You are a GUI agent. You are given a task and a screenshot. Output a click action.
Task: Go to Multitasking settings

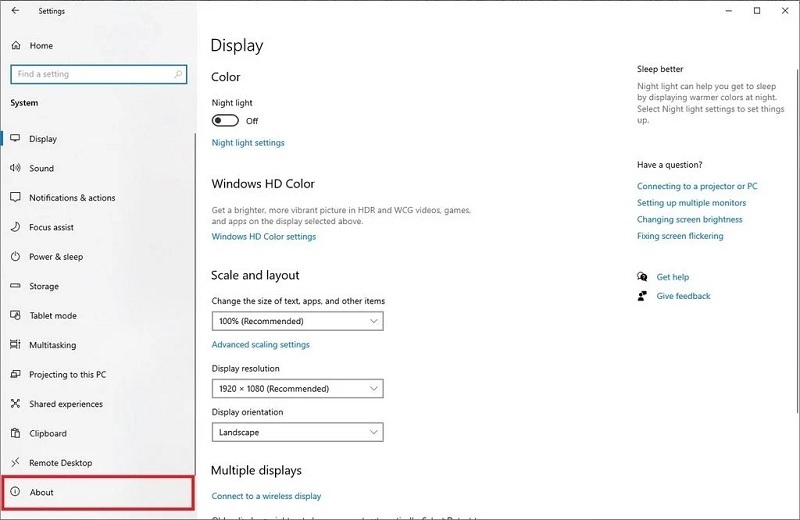53,345
